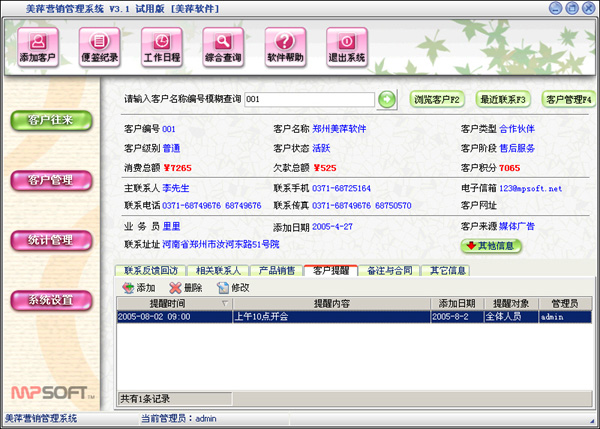600x429 pixels.
Task: Switch to the 联系反馈回访 tab
Action: pyautogui.click(x=150, y=270)
